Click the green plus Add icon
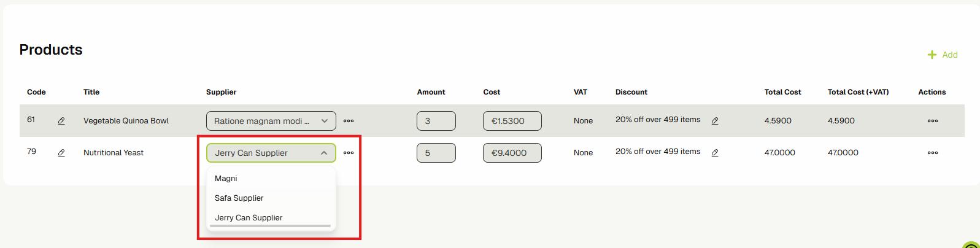The image size is (980, 248). coord(932,55)
